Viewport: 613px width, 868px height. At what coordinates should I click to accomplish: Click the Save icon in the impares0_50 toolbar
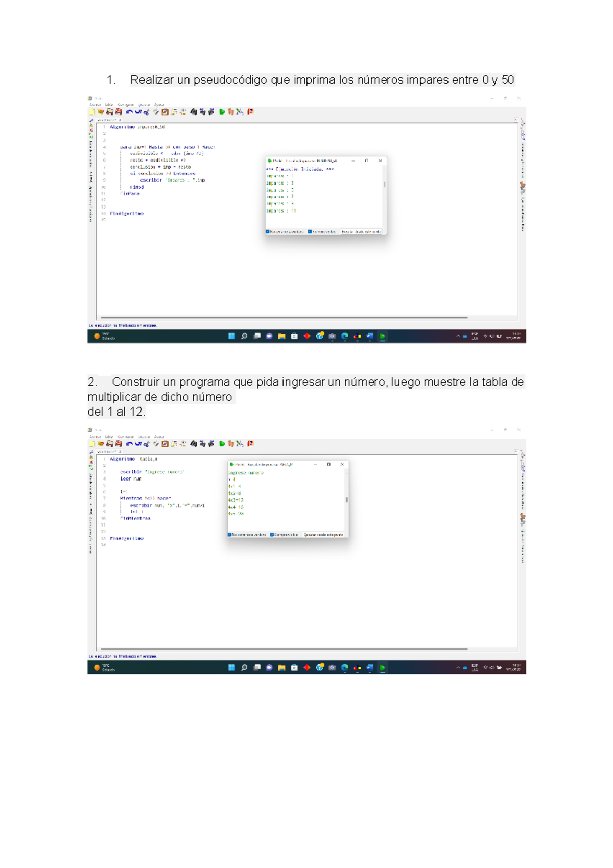coord(109,112)
